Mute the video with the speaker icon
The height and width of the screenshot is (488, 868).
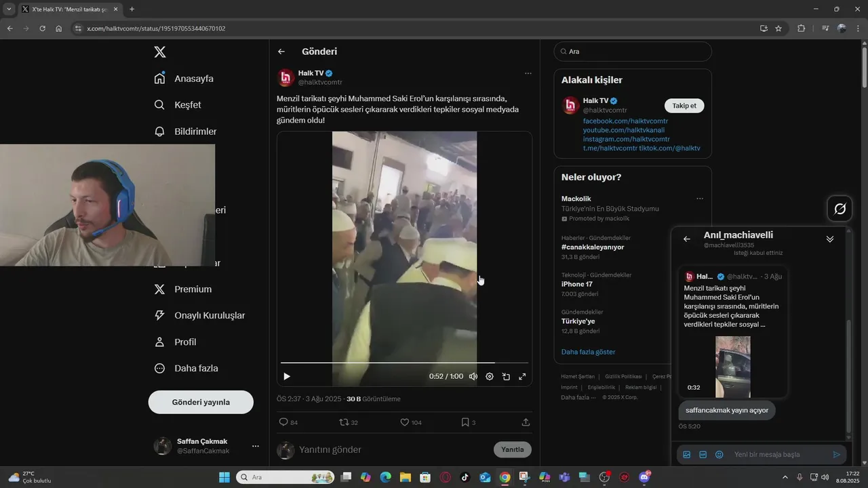tap(473, 376)
